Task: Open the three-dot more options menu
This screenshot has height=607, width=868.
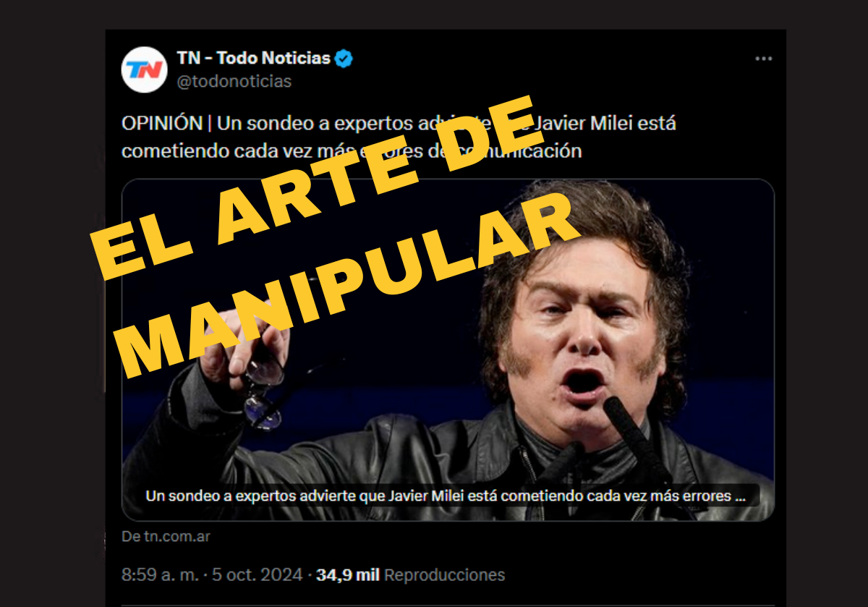Action: (764, 59)
